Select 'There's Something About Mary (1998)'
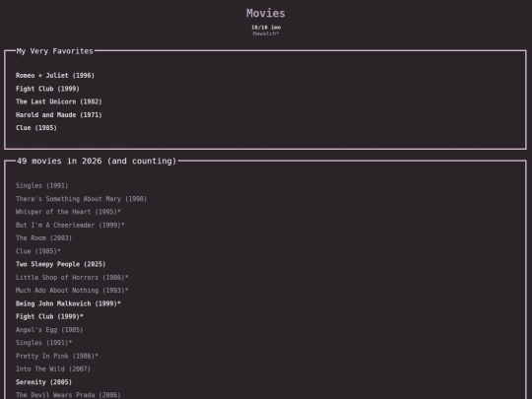Image resolution: width=532 pixels, height=399 pixels. point(81,199)
